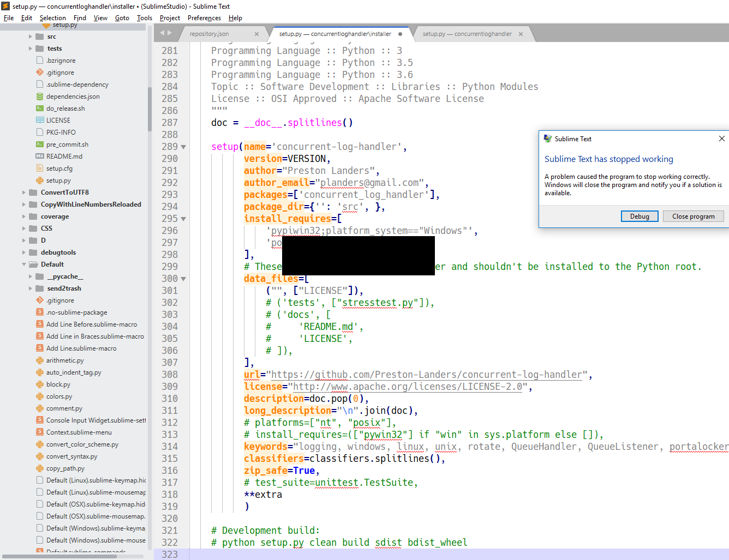Expand the __pycache__ folder
The image size is (729, 560).
tap(30, 276)
